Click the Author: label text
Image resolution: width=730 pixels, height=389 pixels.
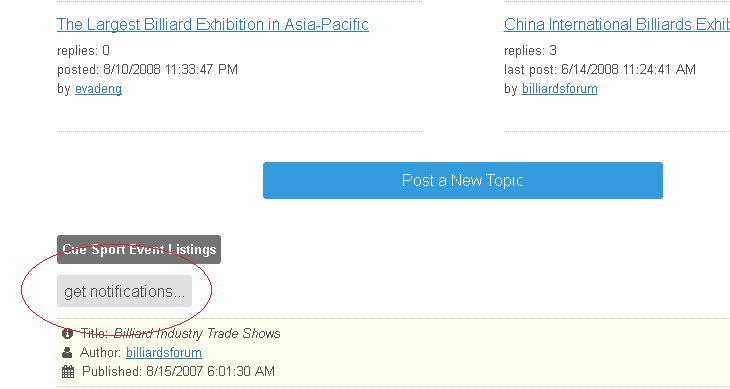pos(101,352)
